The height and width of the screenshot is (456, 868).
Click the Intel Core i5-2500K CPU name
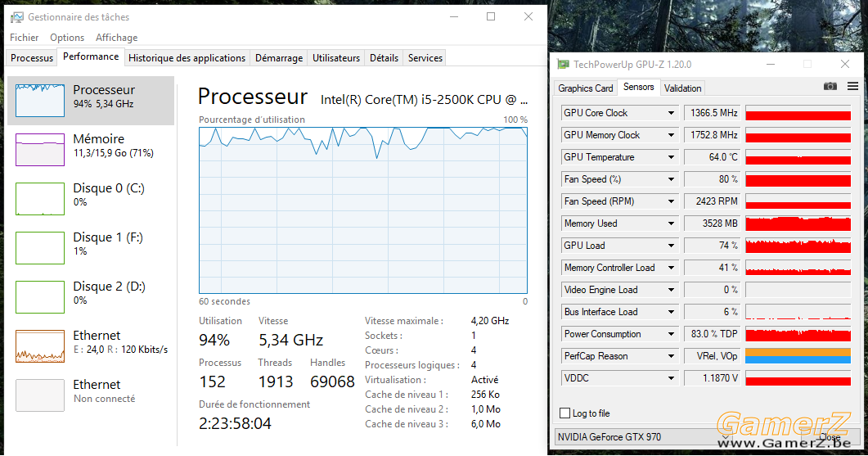pos(424,100)
